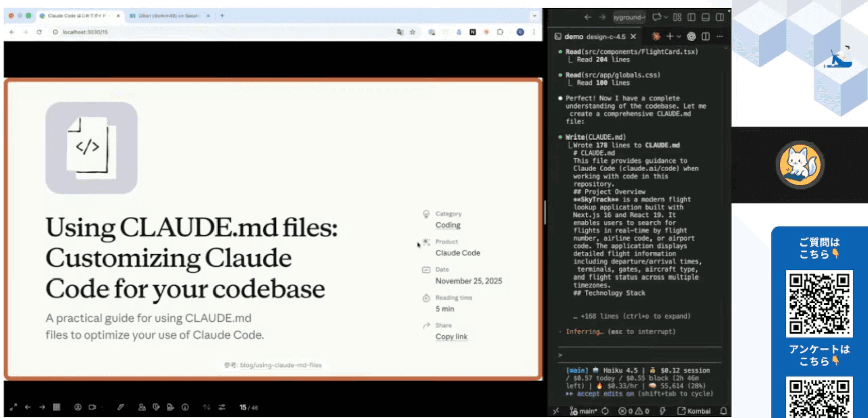Select the pen drawing tool in slide controls
This screenshot has width=868, height=418.
(121, 407)
